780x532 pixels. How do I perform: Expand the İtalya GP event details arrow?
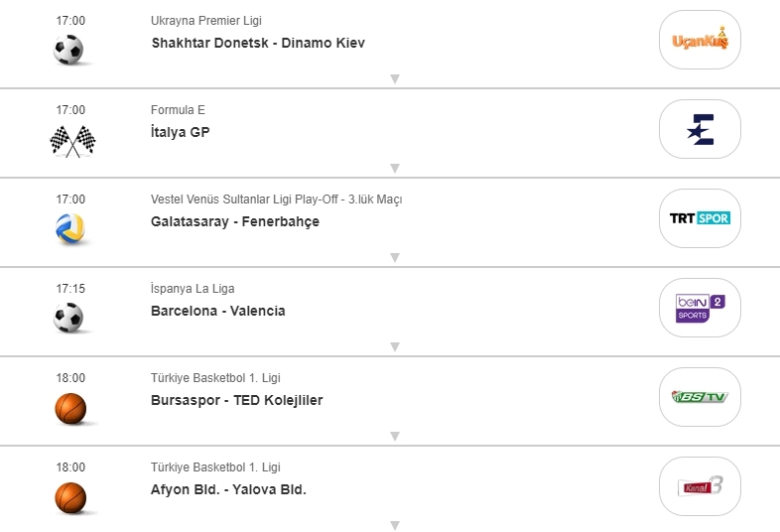[394, 168]
